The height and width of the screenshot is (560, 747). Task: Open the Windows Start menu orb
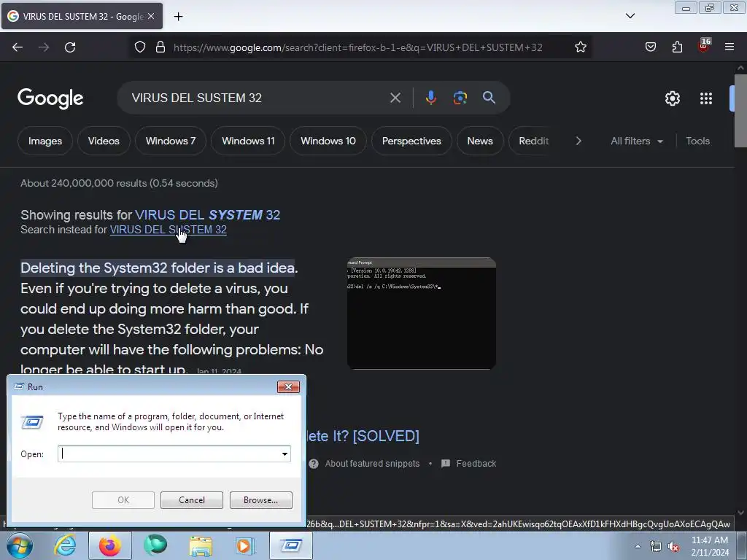19,545
